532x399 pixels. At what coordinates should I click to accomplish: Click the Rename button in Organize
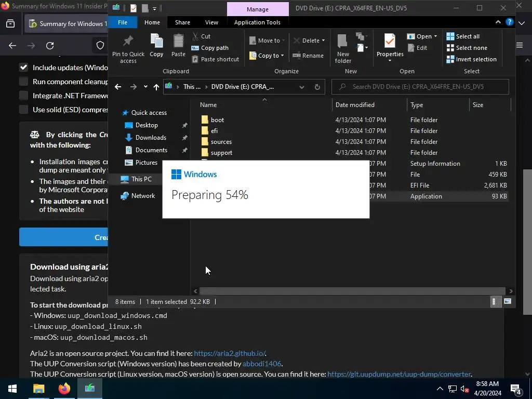[308, 56]
